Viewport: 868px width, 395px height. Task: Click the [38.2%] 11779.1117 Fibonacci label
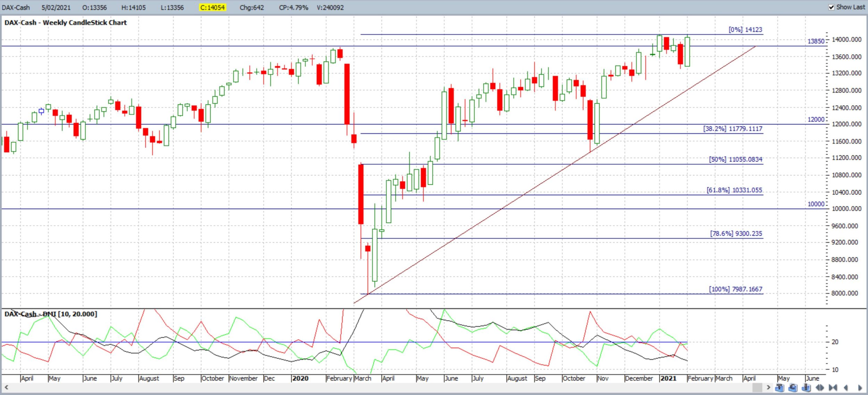(733, 129)
